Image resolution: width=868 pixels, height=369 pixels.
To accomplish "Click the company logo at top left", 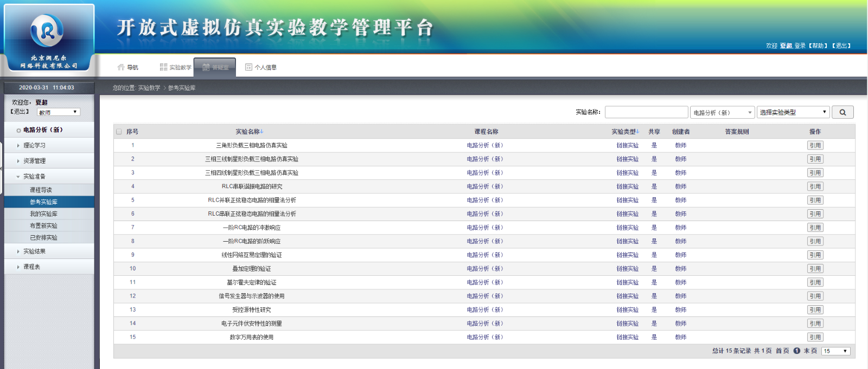I will (x=48, y=38).
